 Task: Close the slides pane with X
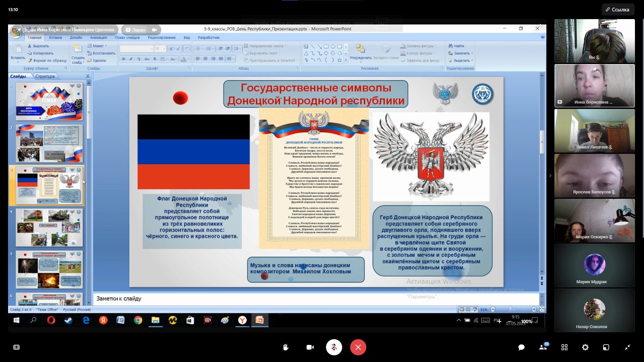[x=88, y=76]
